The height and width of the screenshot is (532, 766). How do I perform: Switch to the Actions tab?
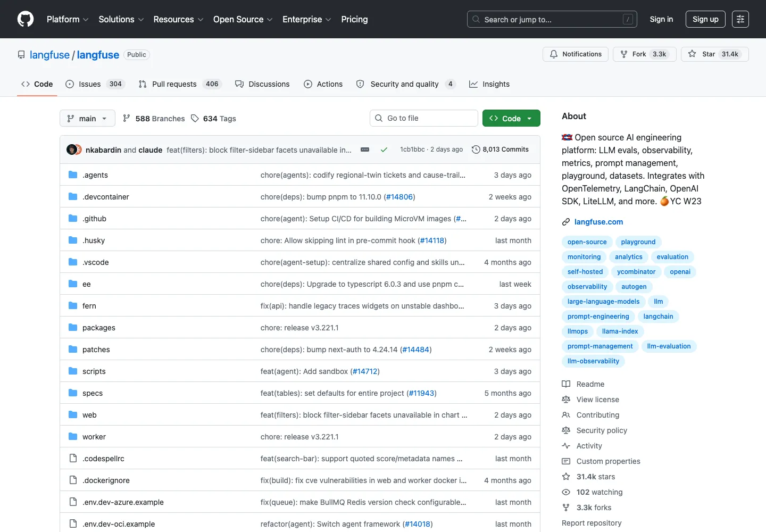coord(323,84)
